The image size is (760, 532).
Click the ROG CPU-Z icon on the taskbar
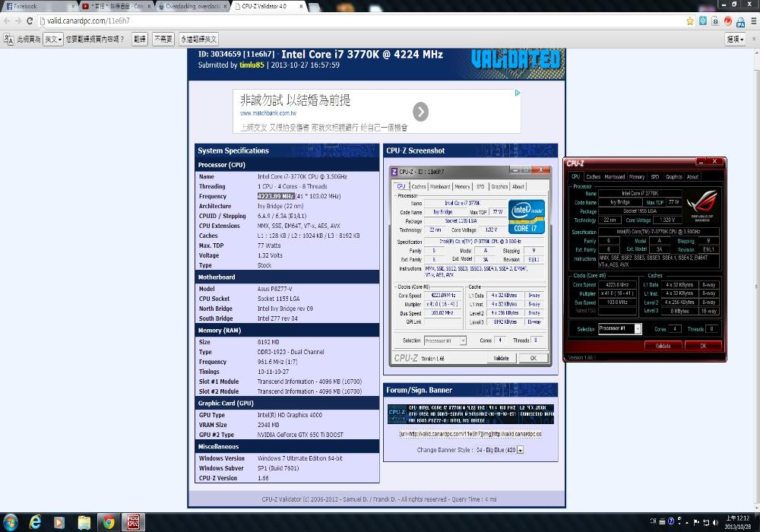(x=133, y=522)
